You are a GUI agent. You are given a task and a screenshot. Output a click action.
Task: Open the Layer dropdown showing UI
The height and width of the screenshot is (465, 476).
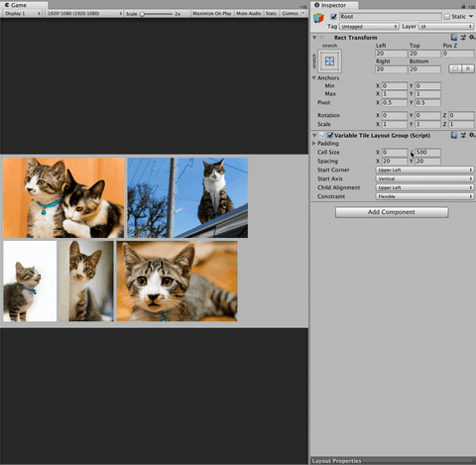click(x=446, y=27)
